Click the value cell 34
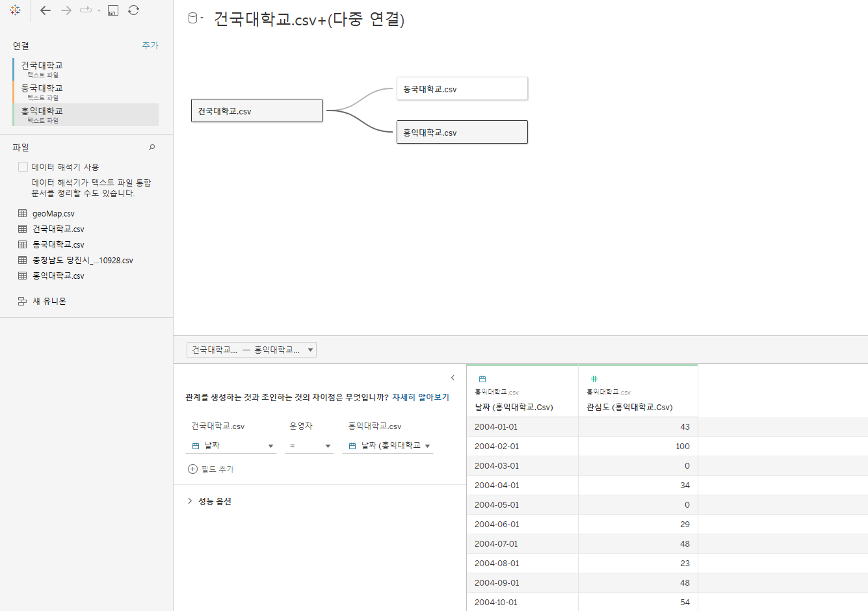868x611 pixels. click(x=638, y=486)
